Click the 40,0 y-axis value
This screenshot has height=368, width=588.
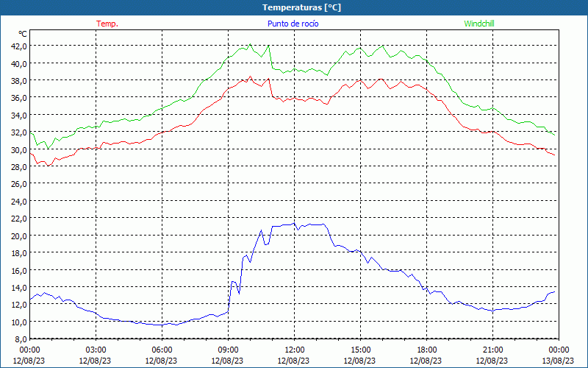coord(20,63)
